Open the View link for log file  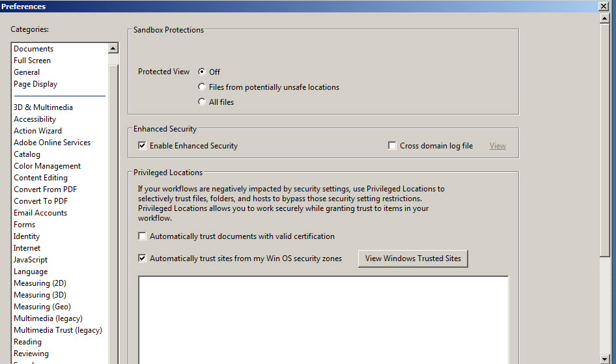497,146
